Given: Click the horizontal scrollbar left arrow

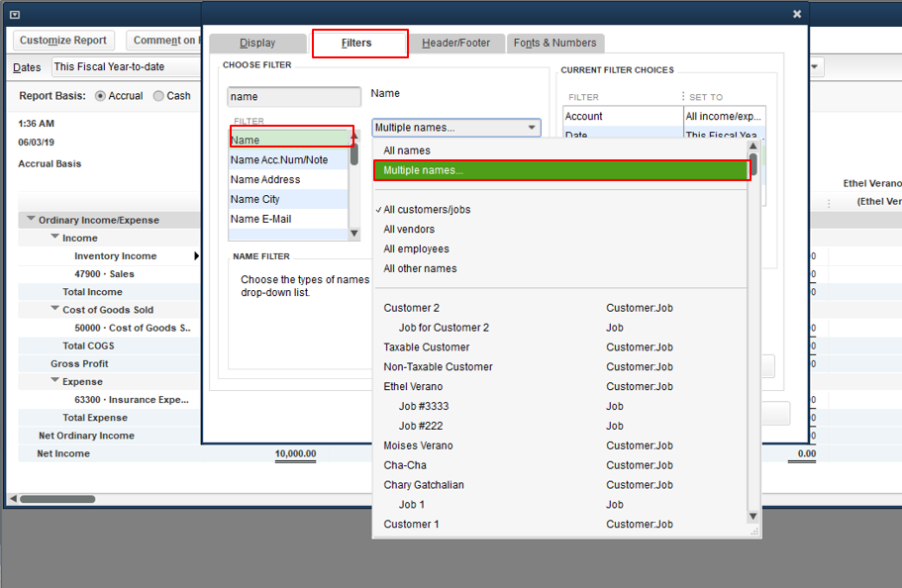Looking at the screenshot, I should [13, 499].
